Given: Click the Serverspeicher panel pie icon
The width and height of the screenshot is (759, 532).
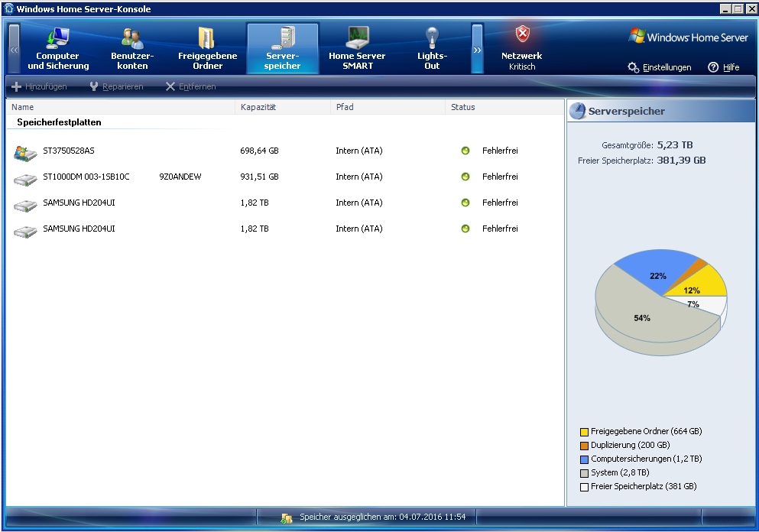Looking at the screenshot, I should point(577,111).
